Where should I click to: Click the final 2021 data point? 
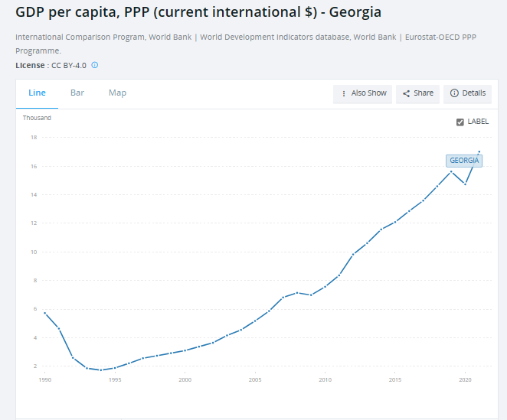coord(479,151)
